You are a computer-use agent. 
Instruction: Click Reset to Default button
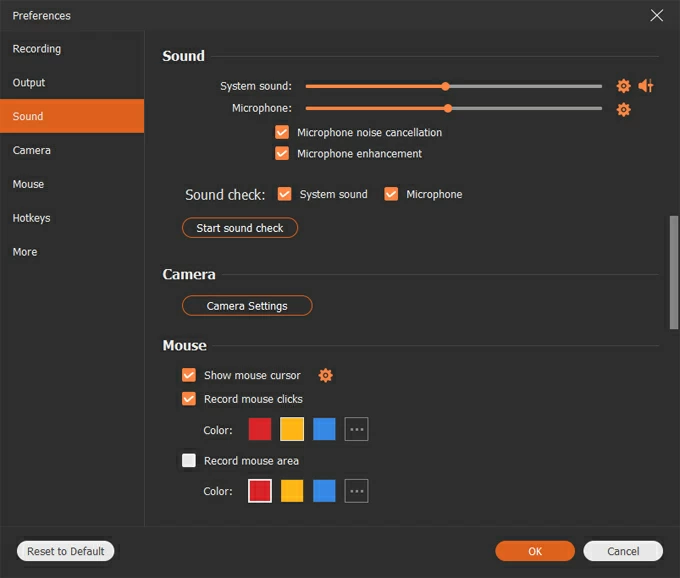66,551
